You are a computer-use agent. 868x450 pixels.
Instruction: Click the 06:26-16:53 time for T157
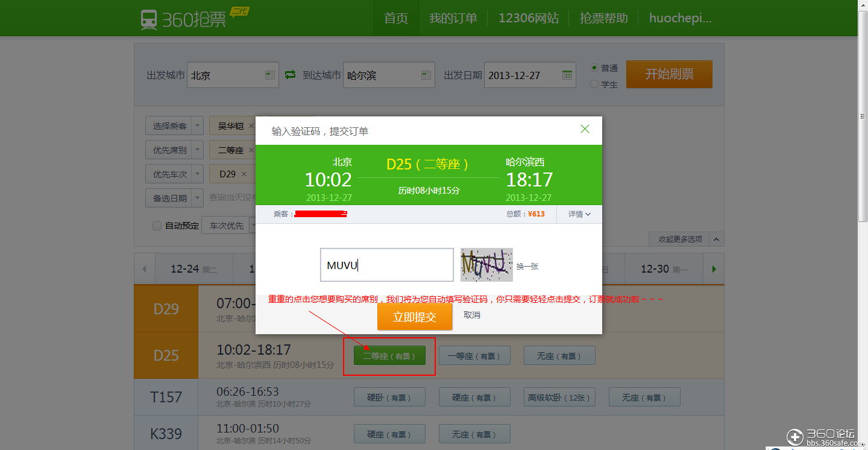click(248, 392)
